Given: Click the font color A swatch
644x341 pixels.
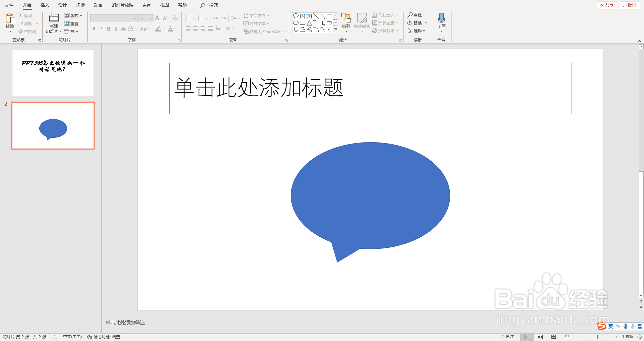Looking at the screenshot, I should click(170, 29).
